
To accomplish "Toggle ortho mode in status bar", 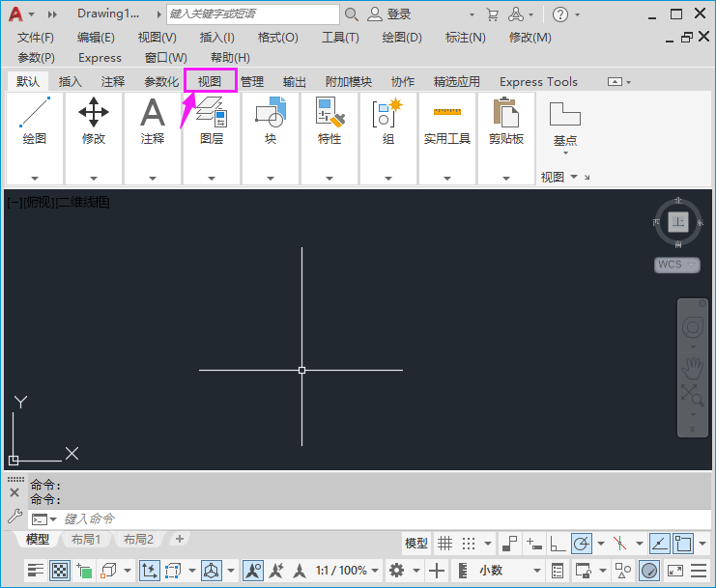I will click(558, 544).
